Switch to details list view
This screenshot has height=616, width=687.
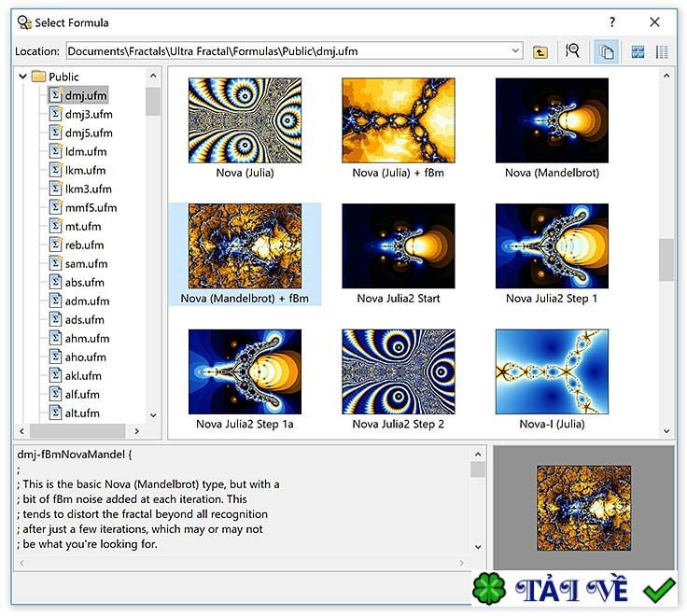point(663,52)
